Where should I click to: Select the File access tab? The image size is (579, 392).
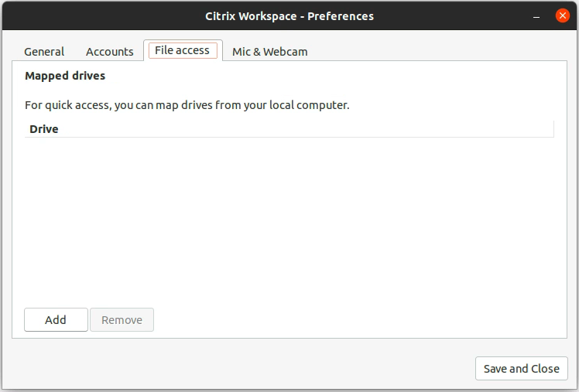click(183, 50)
